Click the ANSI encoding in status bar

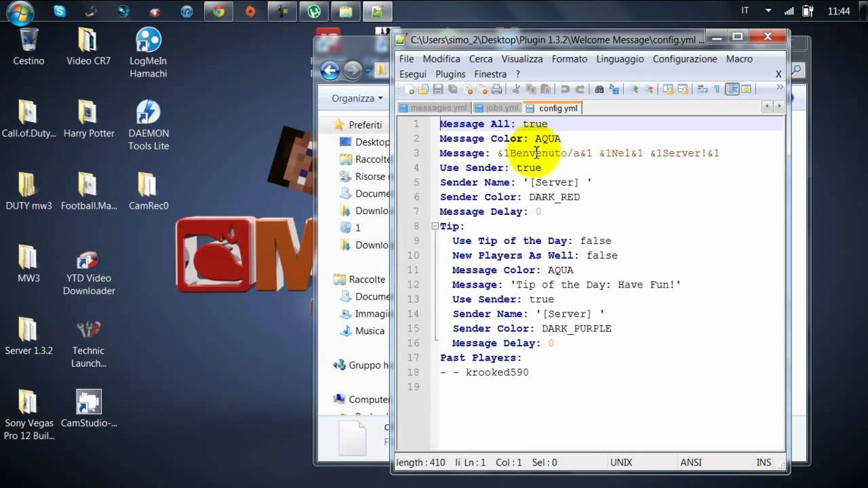pyautogui.click(x=691, y=462)
